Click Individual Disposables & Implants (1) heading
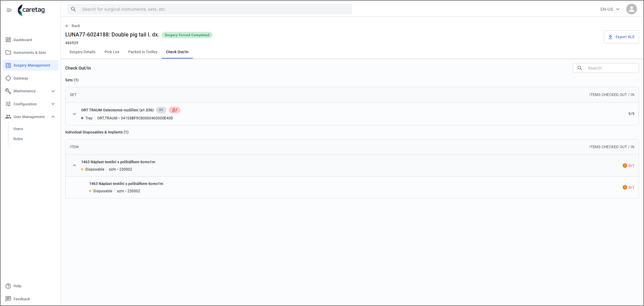644x306 pixels. (97, 132)
